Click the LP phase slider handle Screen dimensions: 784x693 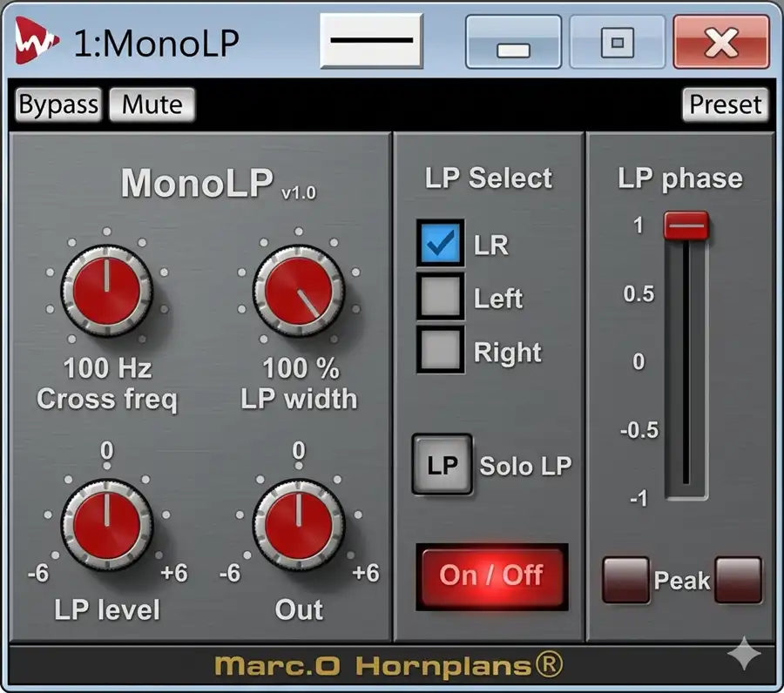(686, 225)
